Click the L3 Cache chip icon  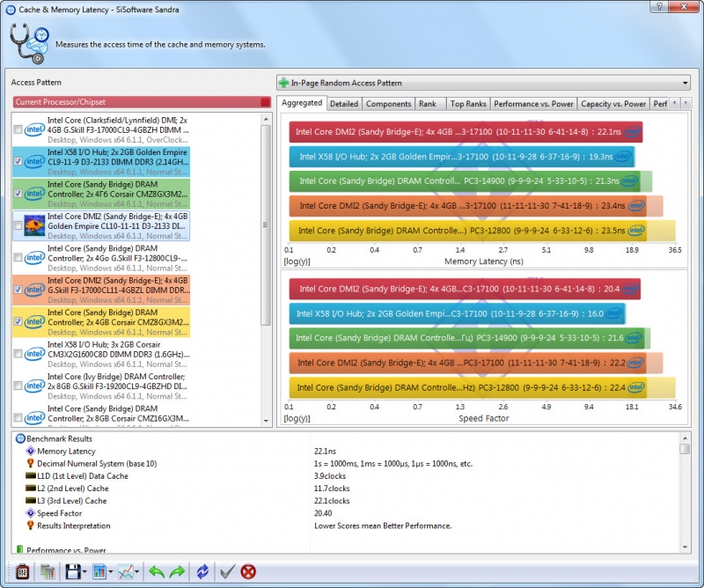tap(31, 500)
